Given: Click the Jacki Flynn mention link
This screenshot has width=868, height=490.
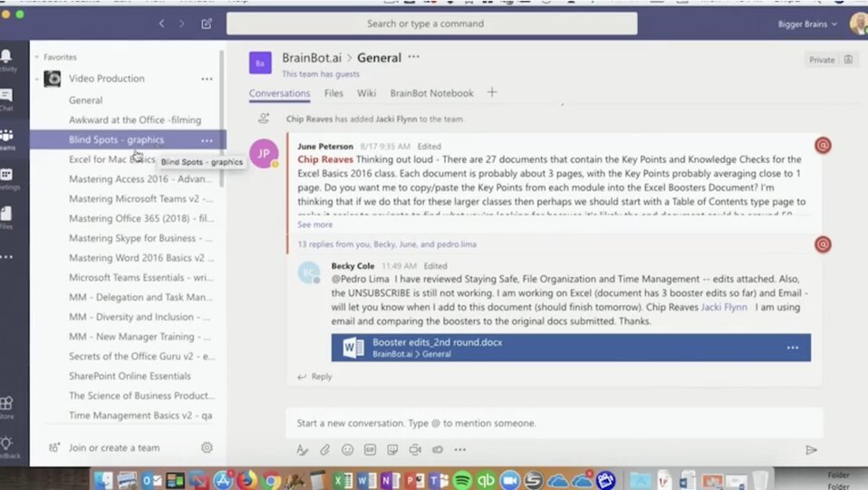Looking at the screenshot, I should (724, 307).
